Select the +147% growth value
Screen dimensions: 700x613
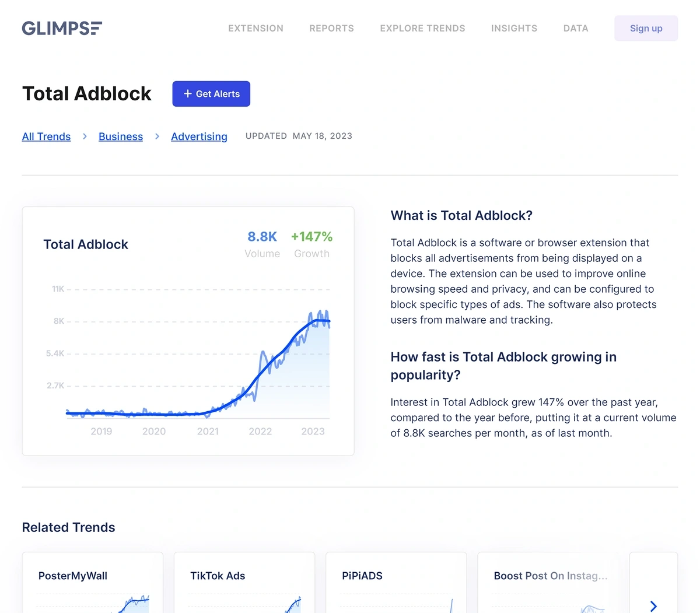[311, 236]
